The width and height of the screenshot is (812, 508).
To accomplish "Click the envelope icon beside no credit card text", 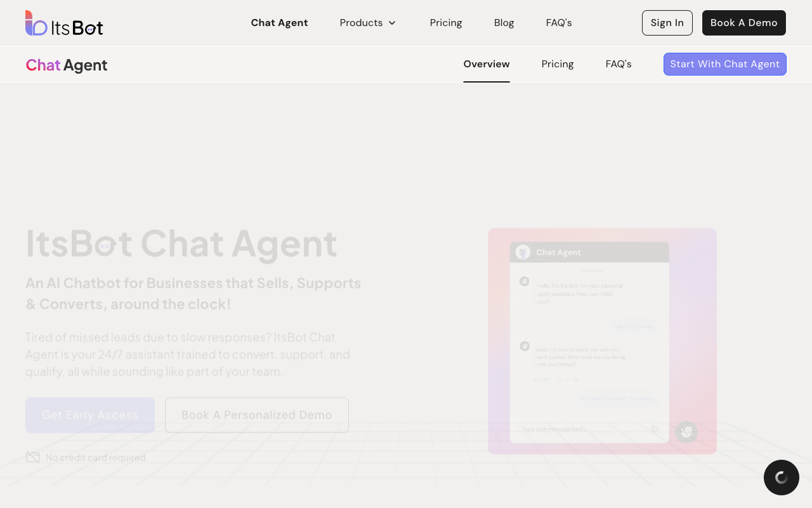I will click(x=32, y=457).
